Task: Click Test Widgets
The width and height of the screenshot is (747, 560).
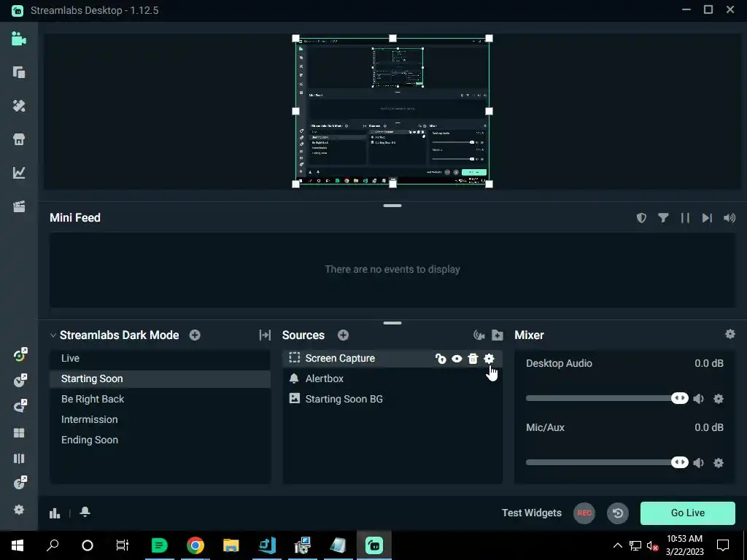Action: click(x=532, y=513)
